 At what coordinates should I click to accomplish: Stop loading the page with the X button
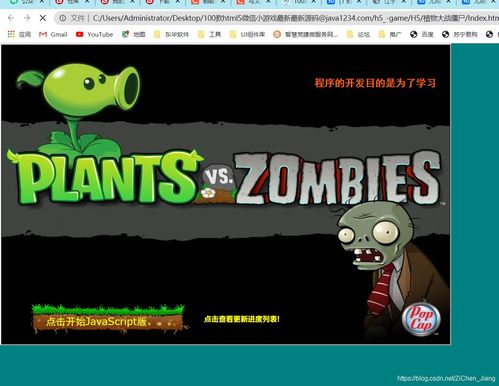tap(43, 18)
